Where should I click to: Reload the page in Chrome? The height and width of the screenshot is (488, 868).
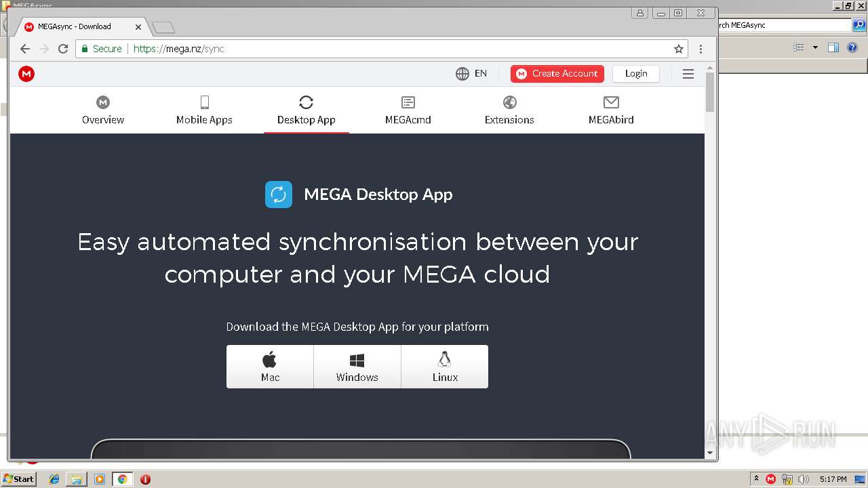[63, 49]
